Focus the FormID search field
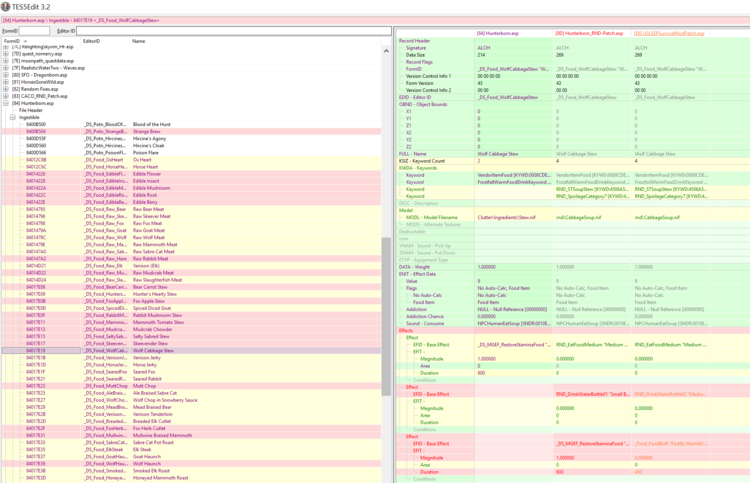This screenshot has height=483, width=750. tap(34, 31)
